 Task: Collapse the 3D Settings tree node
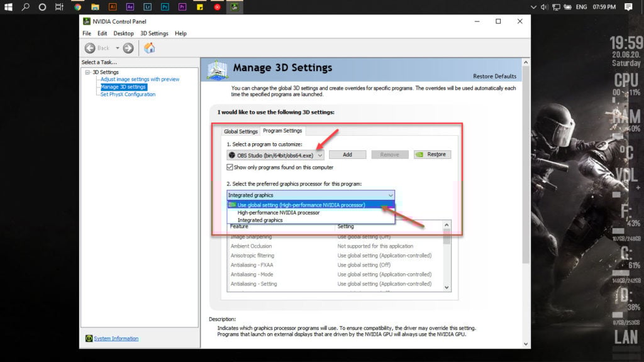(x=87, y=72)
